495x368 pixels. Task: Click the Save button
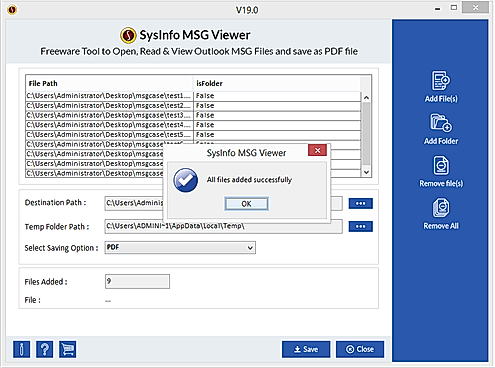[x=306, y=349]
